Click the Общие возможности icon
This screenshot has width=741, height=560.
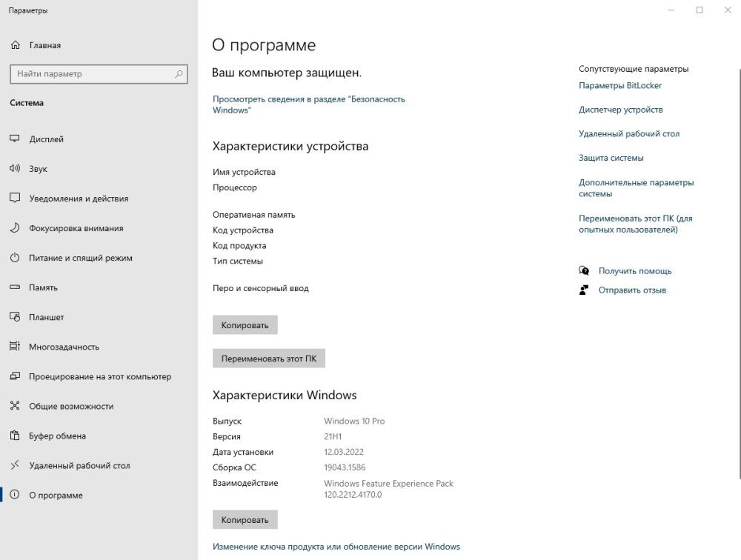[x=15, y=406]
